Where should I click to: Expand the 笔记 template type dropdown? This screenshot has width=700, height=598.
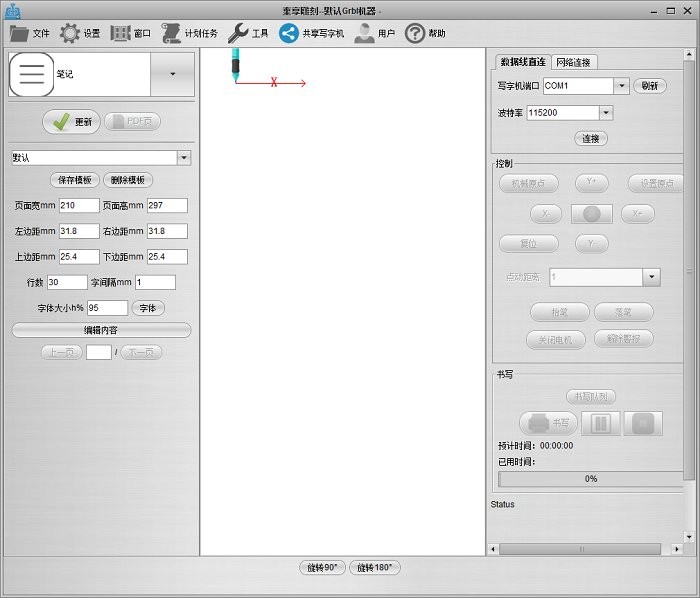point(172,74)
